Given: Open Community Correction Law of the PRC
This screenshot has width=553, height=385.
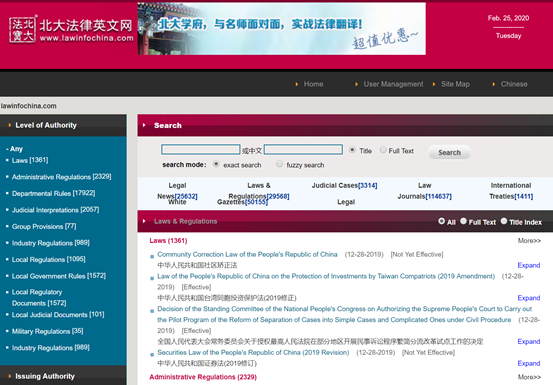Looking at the screenshot, I should [247, 255].
